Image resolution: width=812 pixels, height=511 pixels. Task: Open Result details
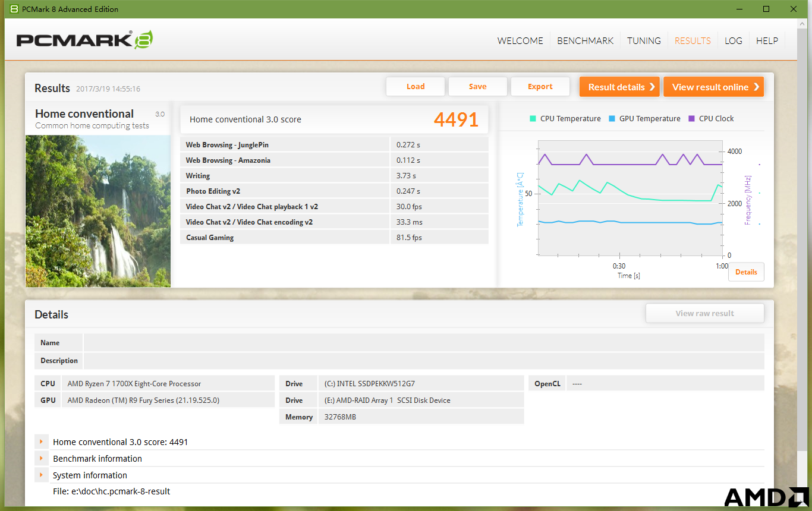click(620, 87)
